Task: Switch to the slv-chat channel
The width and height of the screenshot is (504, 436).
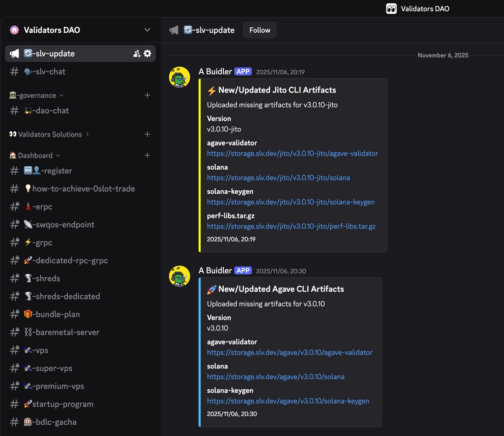Action: coord(80,72)
